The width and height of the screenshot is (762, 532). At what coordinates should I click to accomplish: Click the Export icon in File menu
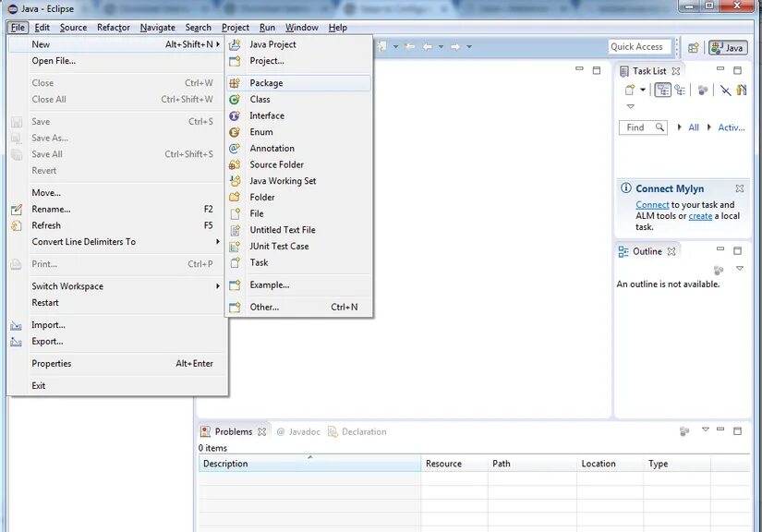pyautogui.click(x=16, y=342)
